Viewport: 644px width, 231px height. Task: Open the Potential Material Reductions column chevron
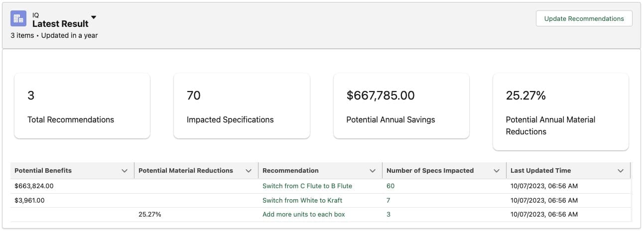pyautogui.click(x=249, y=171)
